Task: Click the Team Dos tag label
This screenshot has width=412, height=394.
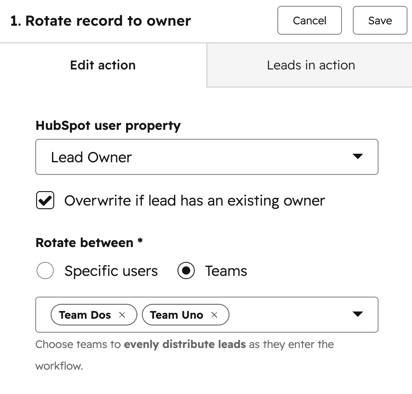Action: (x=85, y=315)
